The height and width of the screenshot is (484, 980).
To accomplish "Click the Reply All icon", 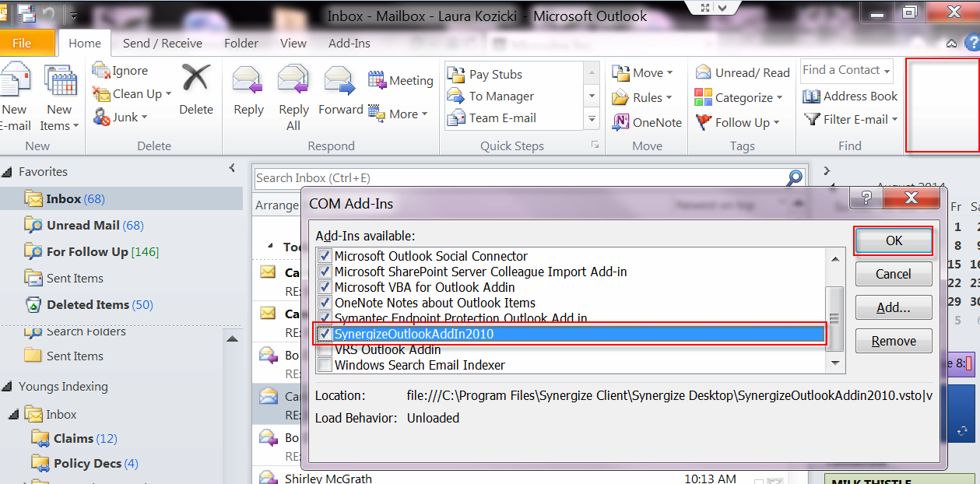I will click(293, 81).
